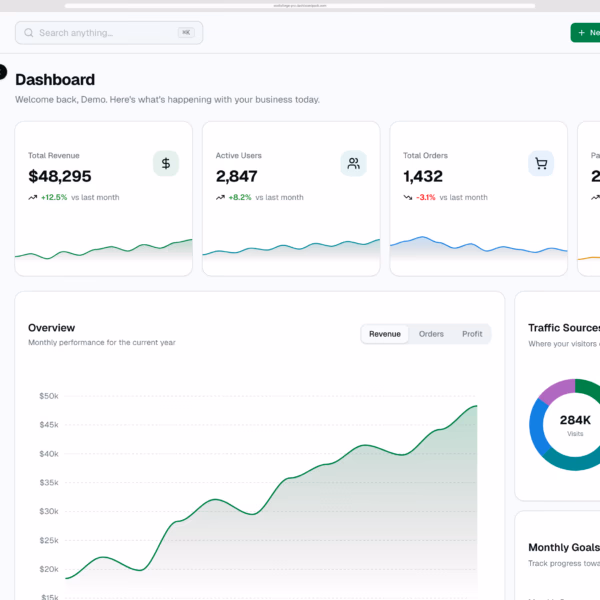Click the +12.5% change label

point(54,197)
